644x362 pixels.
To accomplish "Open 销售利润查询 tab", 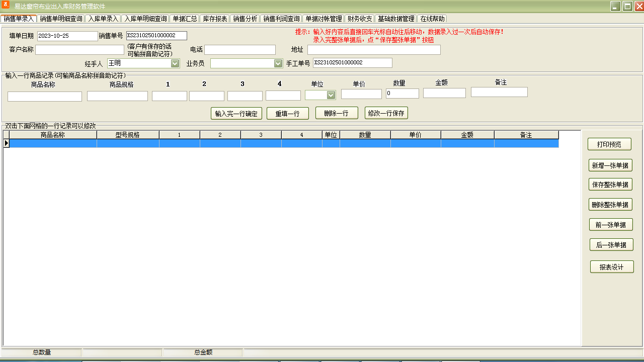I will tap(281, 19).
